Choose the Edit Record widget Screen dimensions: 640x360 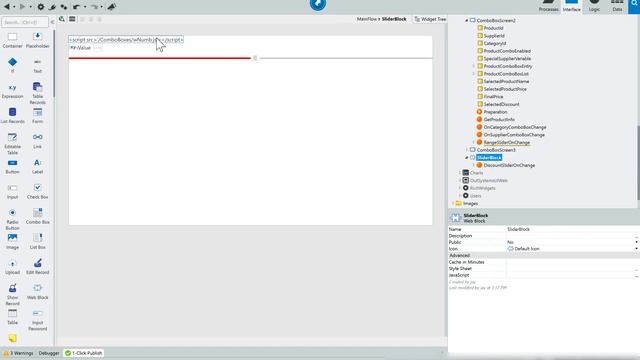pos(38,267)
